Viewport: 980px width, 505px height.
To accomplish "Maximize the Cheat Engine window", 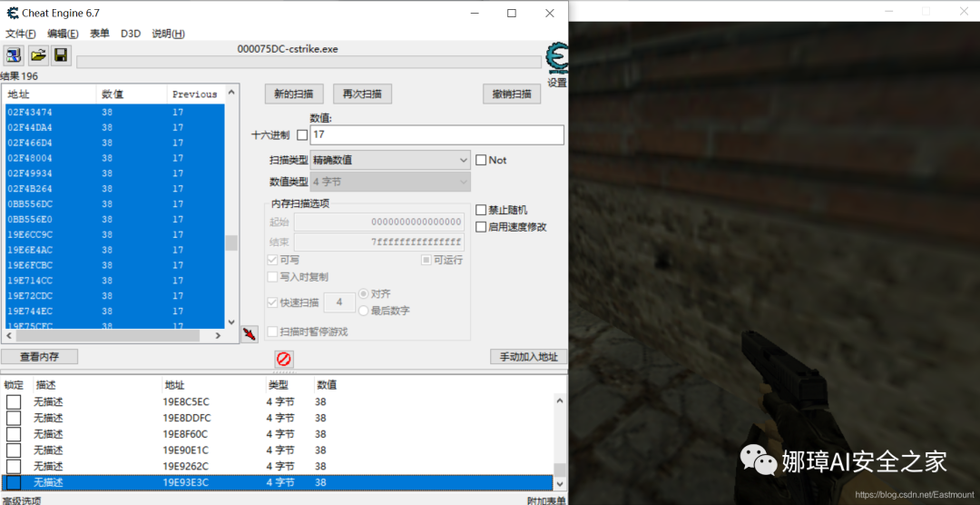I will tap(512, 13).
